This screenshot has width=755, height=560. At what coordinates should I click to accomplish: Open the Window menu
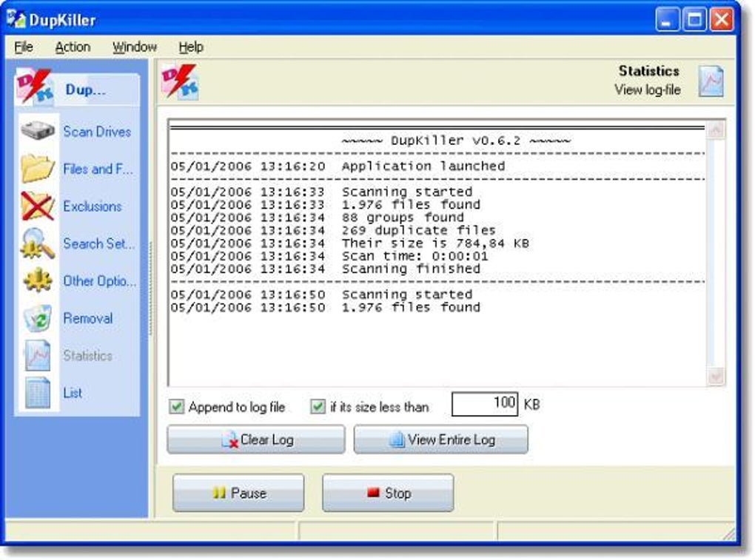pos(133,47)
